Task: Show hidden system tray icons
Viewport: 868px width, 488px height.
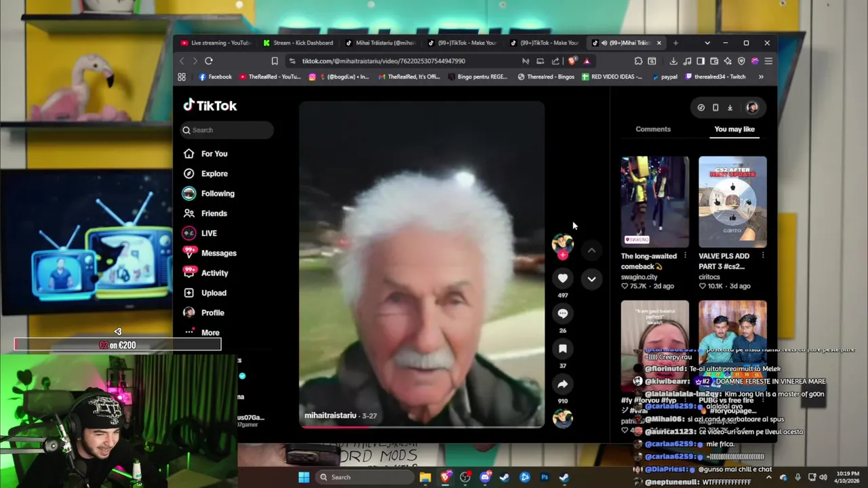Action: [x=769, y=477]
